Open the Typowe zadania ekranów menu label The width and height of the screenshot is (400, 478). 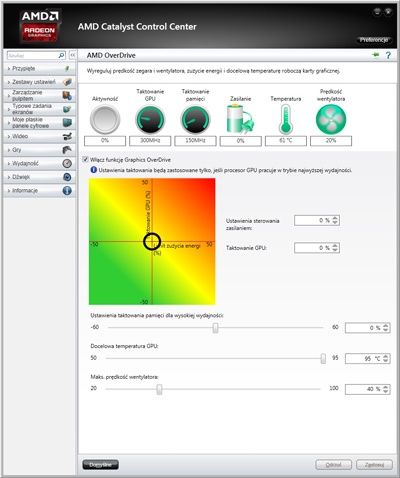pyautogui.click(x=32, y=109)
